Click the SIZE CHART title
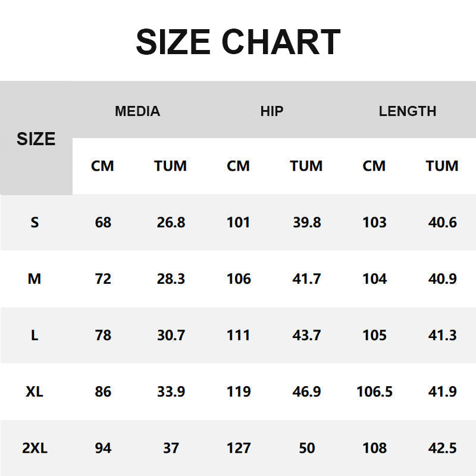 (x=238, y=42)
